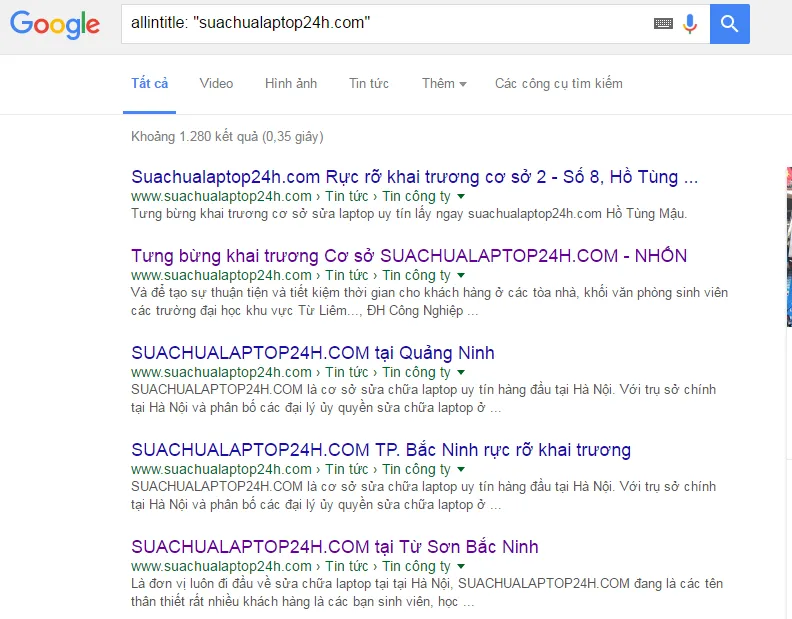
Task: Click the Google logo
Action: (55, 24)
